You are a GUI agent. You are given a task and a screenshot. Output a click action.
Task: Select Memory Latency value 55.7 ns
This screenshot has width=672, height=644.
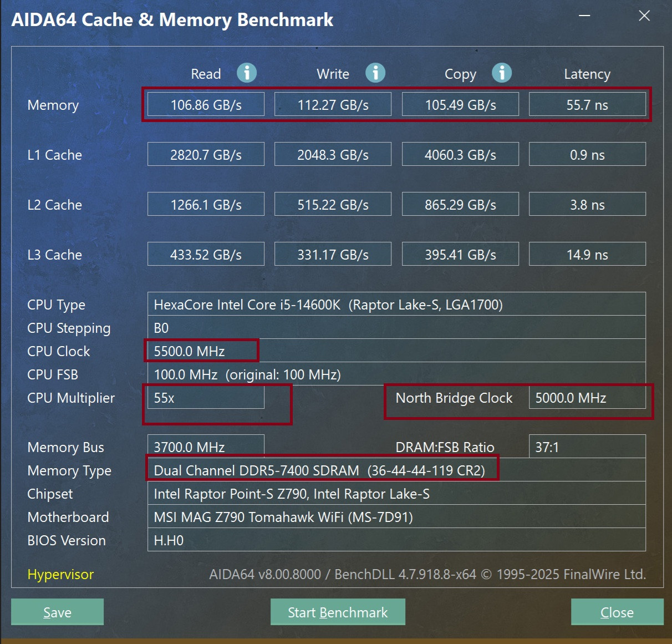click(x=587, y=104)
